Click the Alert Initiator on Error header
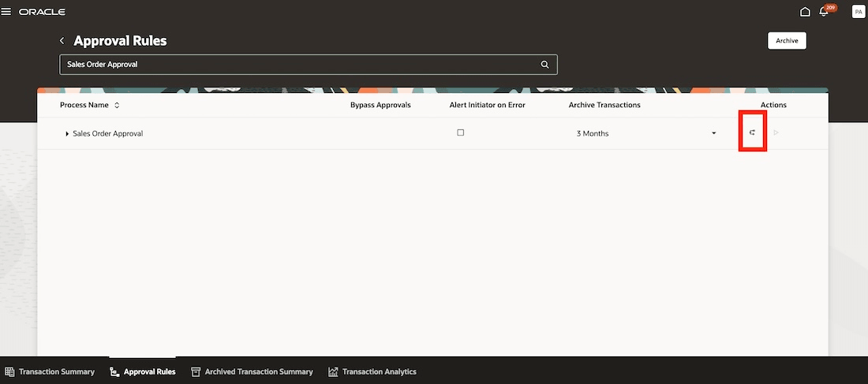Viewport: 868px width, 384px height. 487,105
